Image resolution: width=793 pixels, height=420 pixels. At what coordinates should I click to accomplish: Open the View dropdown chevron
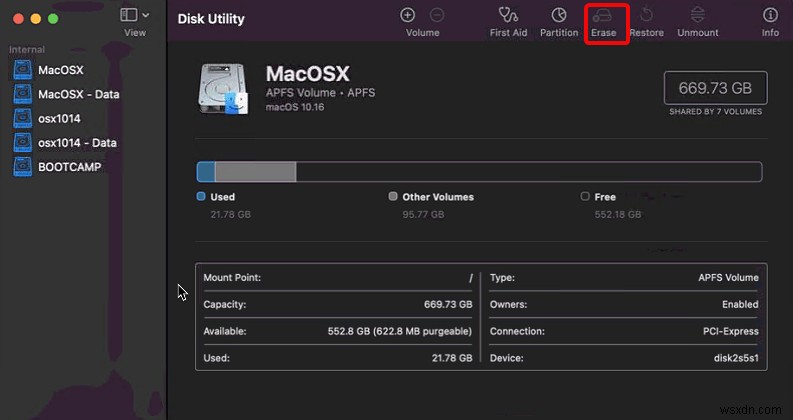146,15
